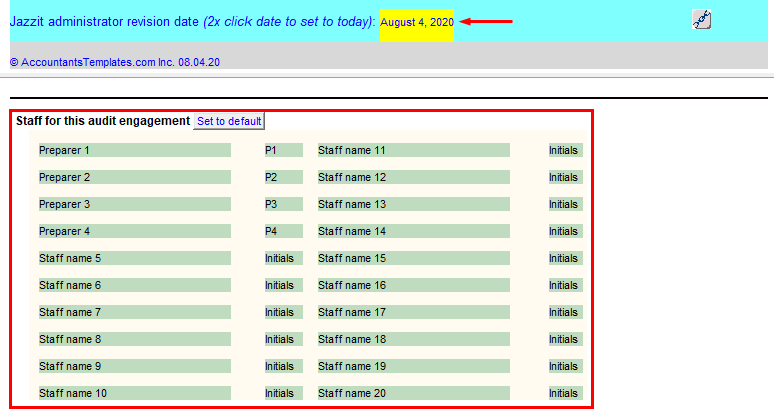This screenshot has height=417, width=774.
Task: Select the Preparer 2 name field
Action: [x=134, y=177]
